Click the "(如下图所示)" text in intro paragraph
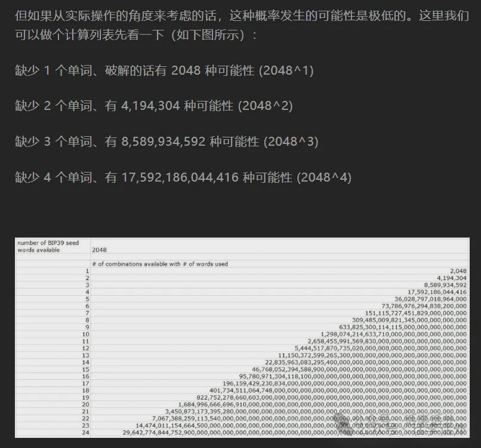481x448 pixels. (x=207, y=35)
